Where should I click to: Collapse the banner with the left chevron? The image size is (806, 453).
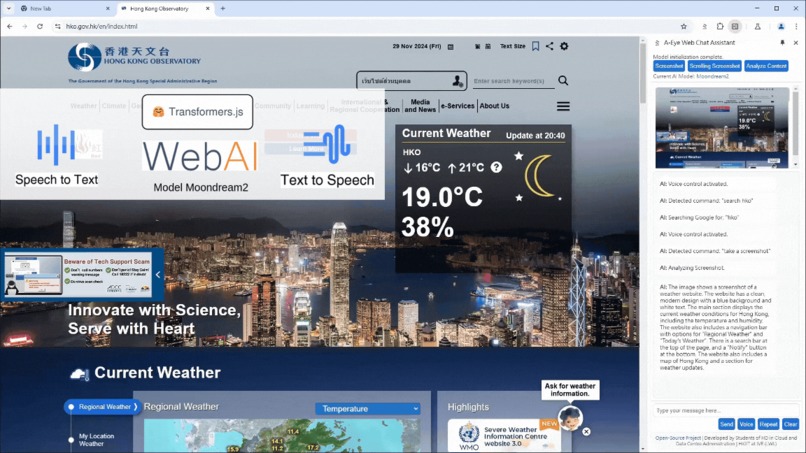pyautogui.click(x=158, y=275)
